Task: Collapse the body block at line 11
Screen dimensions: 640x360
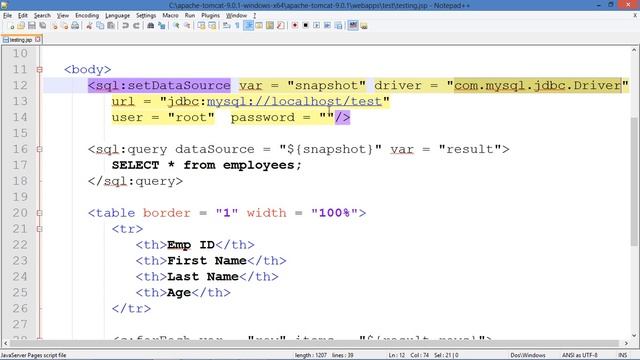Action: pyautogui.click(x=40, y=70)
